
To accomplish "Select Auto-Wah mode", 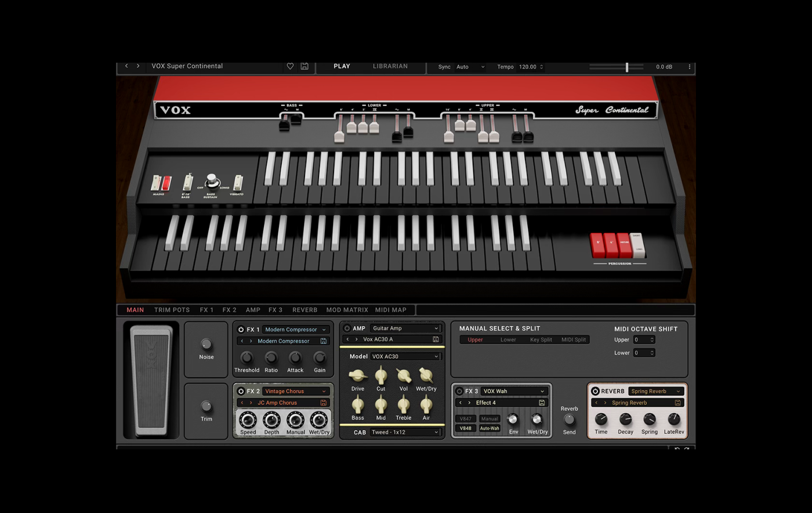I will [490, 428].
